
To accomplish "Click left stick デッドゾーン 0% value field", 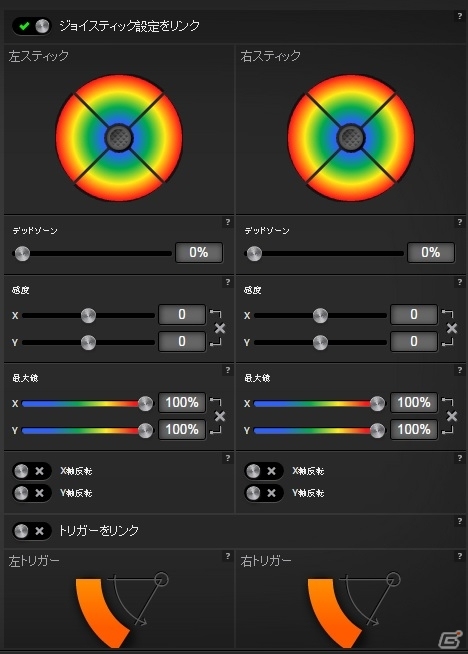I will pyautogui.click(x=199, y=252).
